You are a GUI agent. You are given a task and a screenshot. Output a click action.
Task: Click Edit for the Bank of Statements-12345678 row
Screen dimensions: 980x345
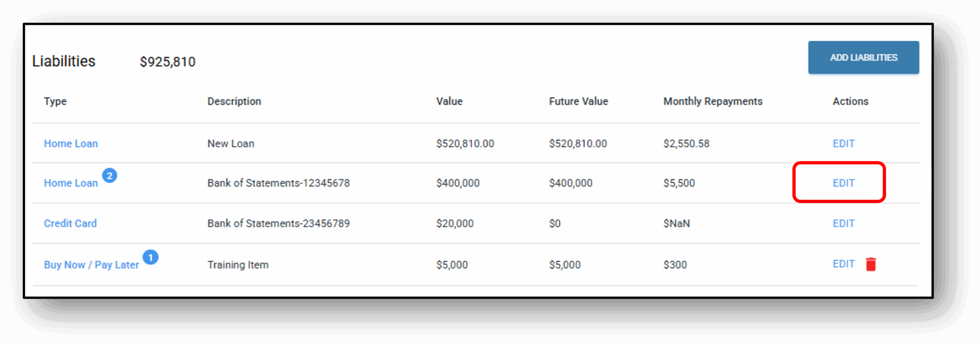coord(843,183)
